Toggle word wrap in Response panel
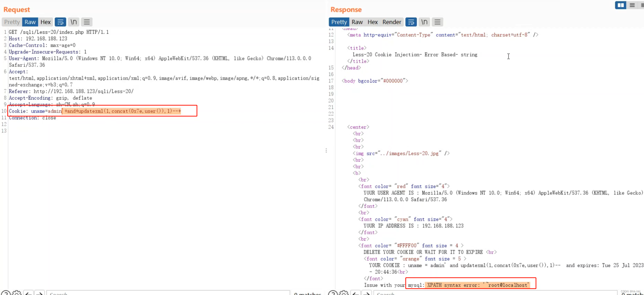The width and height of the screenshot is (644, 295). click(411, 22)
